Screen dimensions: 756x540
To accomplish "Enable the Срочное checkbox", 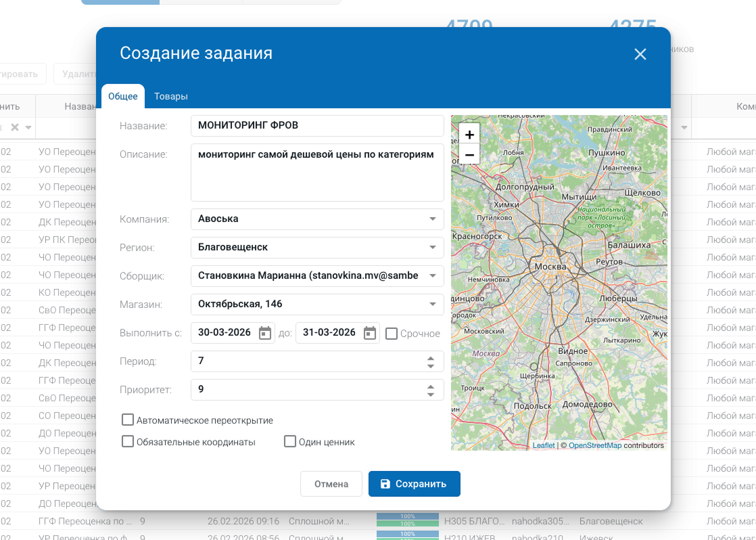I will tap(392, 334).
